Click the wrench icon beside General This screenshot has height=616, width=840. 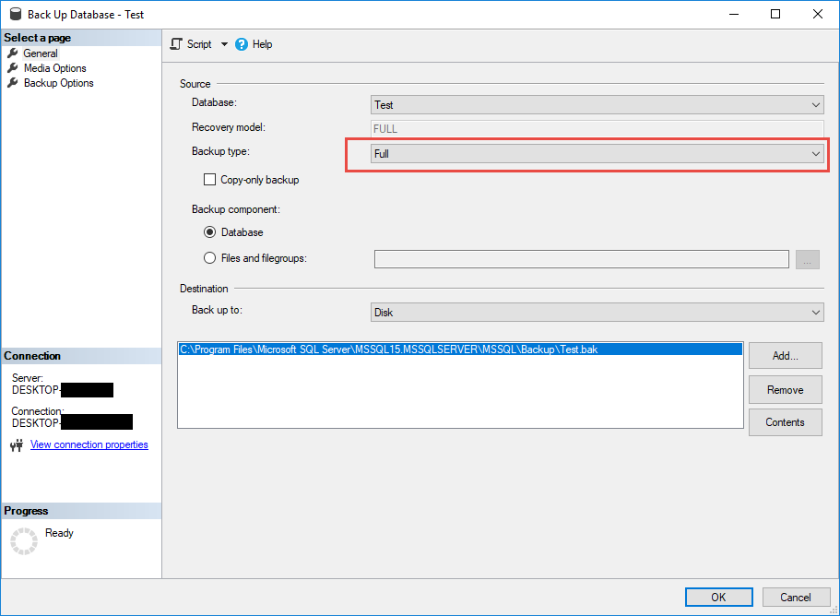(x=13, y=53)
